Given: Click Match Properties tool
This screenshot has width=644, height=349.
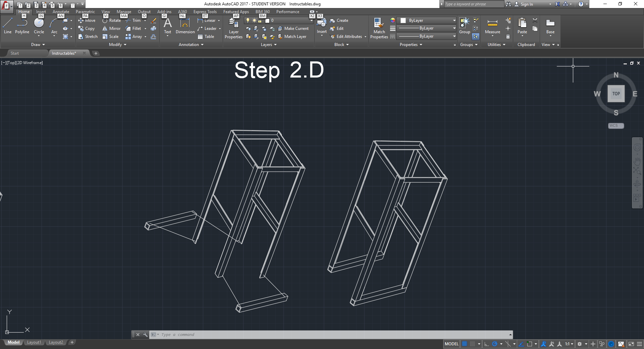Looking at the screenshot, I should (x=379, y=28).
